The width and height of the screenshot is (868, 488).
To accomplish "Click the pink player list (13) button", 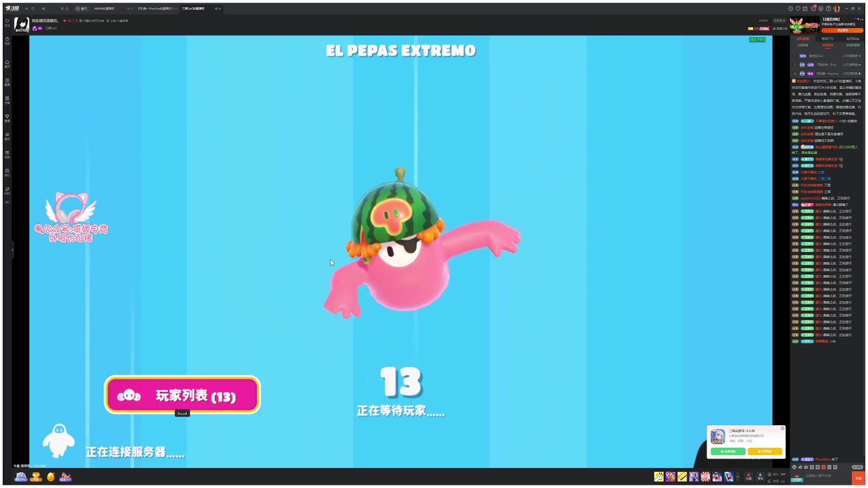I will point(182,395).
